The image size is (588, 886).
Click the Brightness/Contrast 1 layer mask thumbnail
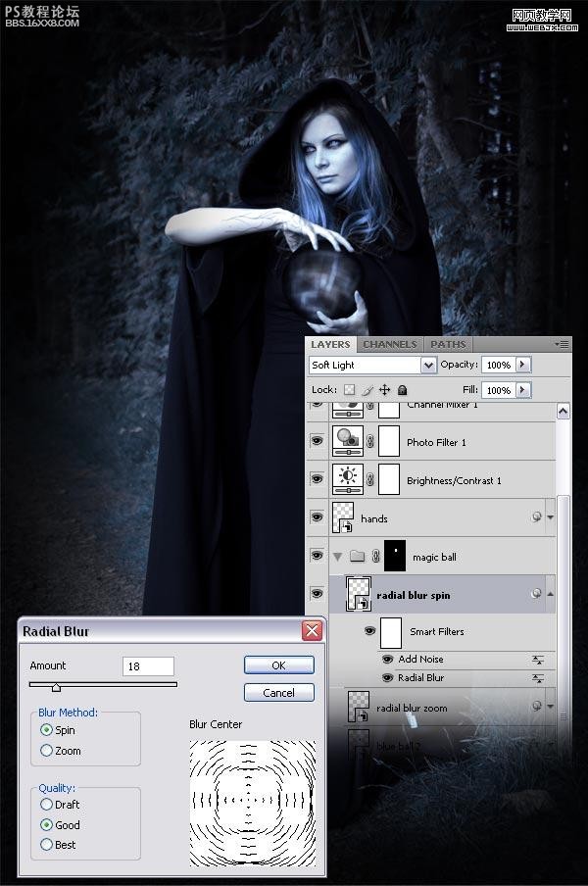(x=389, y=479)
